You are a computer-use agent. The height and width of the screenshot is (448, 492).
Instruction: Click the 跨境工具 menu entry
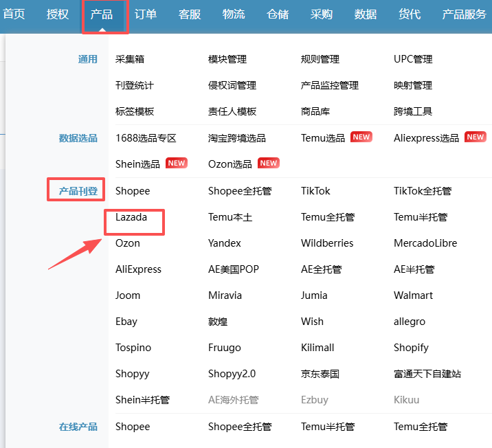click(x=413, y=112)
